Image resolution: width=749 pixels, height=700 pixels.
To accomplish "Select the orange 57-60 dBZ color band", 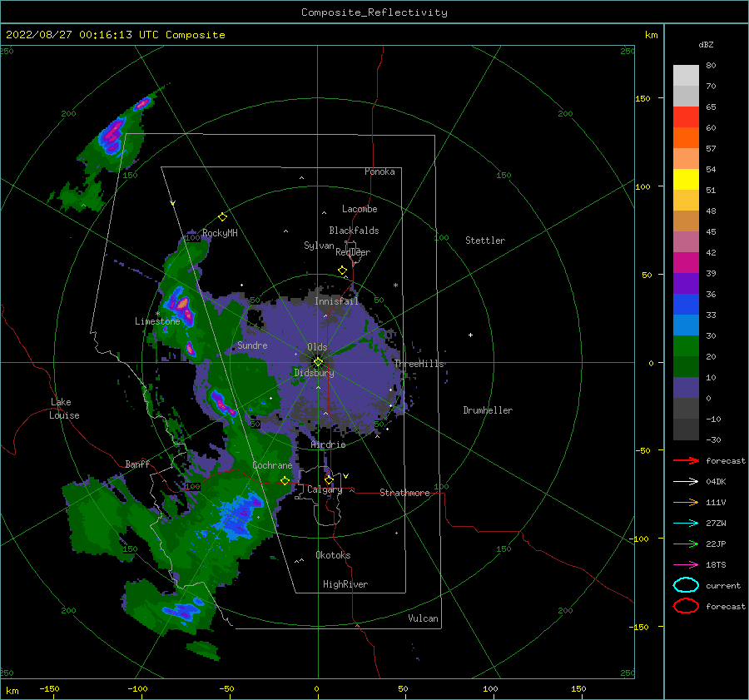I will click(686, 138).
